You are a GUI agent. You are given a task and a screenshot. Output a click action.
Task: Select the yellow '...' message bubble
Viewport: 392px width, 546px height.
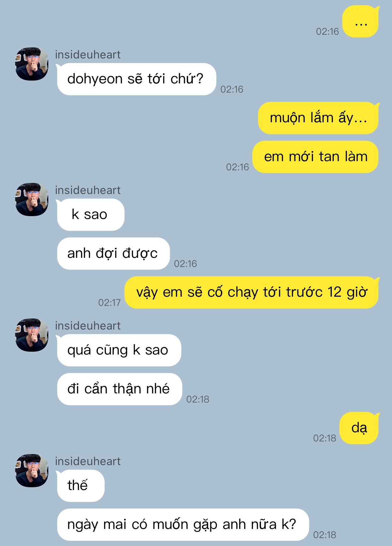[361, 22]
